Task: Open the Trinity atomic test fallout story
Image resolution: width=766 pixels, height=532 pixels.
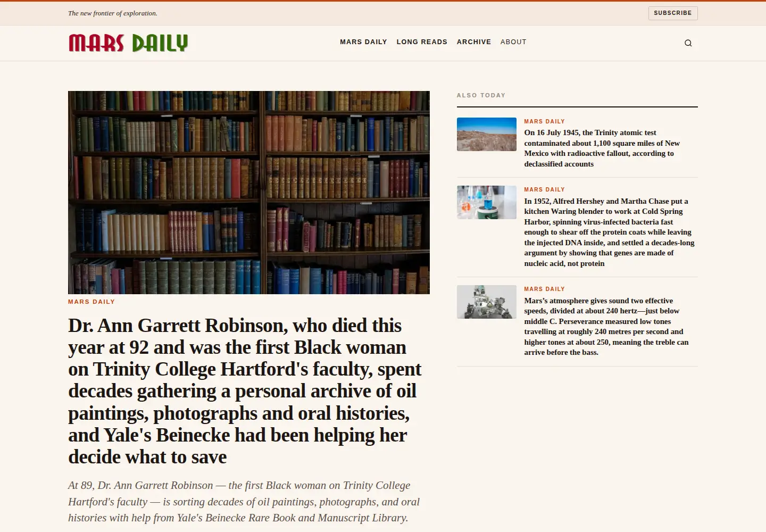Action: 602,148
